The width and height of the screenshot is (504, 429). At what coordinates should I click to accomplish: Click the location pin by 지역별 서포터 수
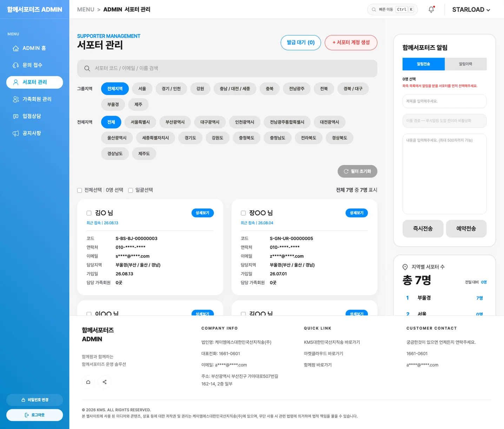click(x=405, y=267)
